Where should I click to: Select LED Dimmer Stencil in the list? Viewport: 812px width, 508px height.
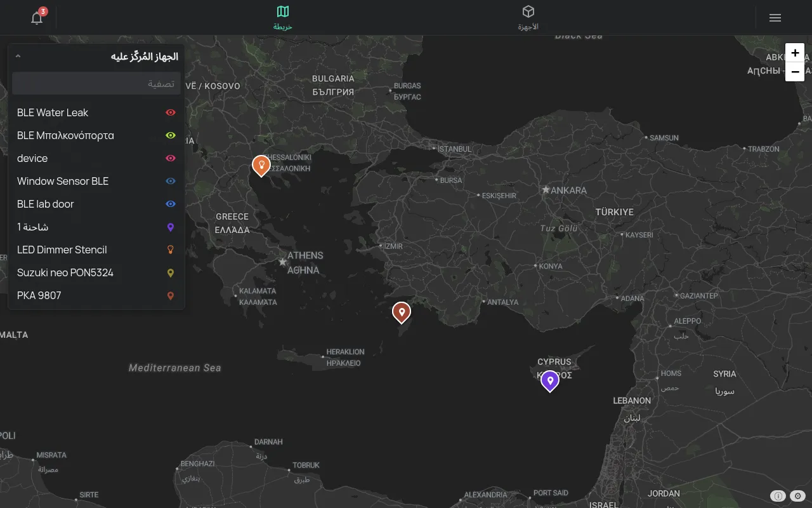tap(96, 250)
